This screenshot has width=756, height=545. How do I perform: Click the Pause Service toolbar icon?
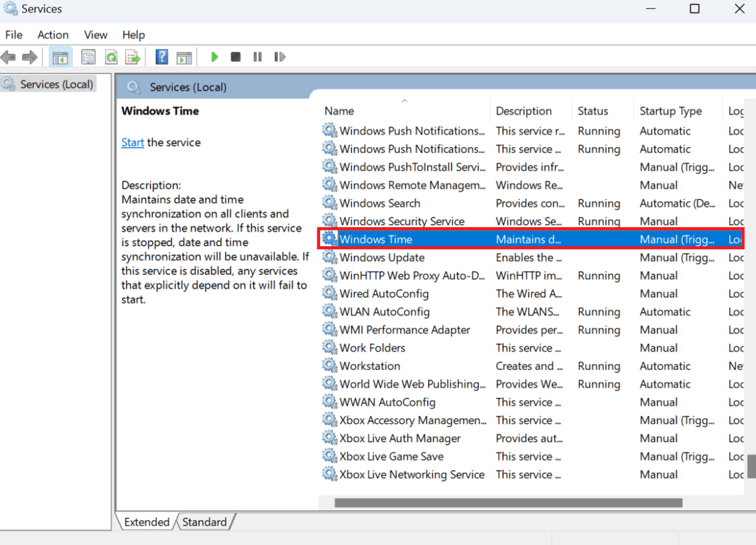coord(257,57)
